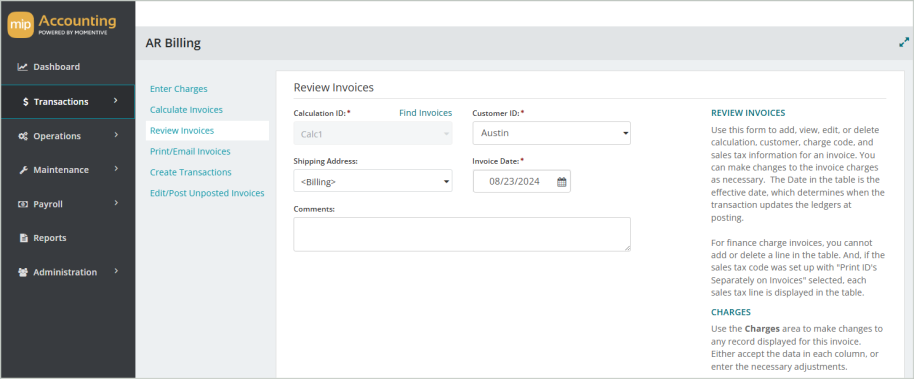Expand the Payroll submenu arrow

point(115,203)
